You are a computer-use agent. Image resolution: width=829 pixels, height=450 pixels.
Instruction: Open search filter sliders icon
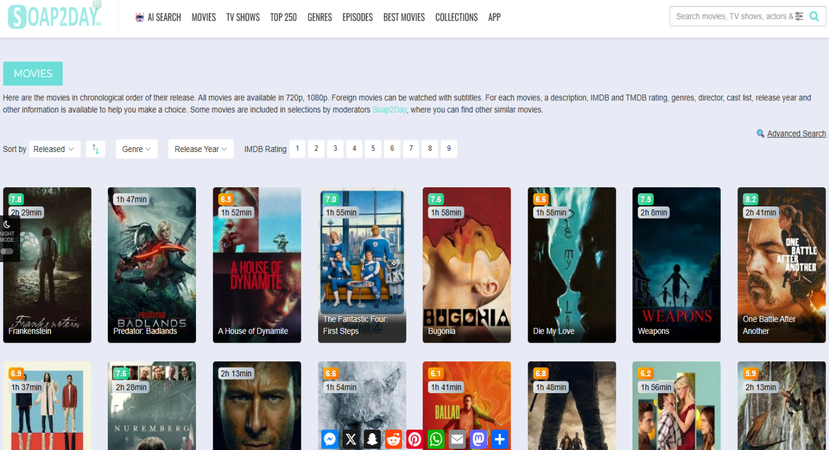[799, 16]
